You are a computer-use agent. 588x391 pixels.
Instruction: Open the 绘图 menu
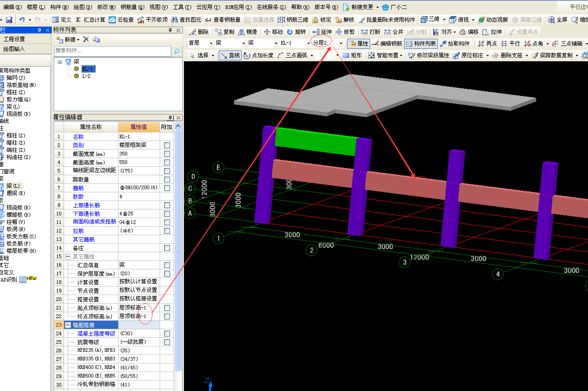pyautogui.click(x=83, y=7)
